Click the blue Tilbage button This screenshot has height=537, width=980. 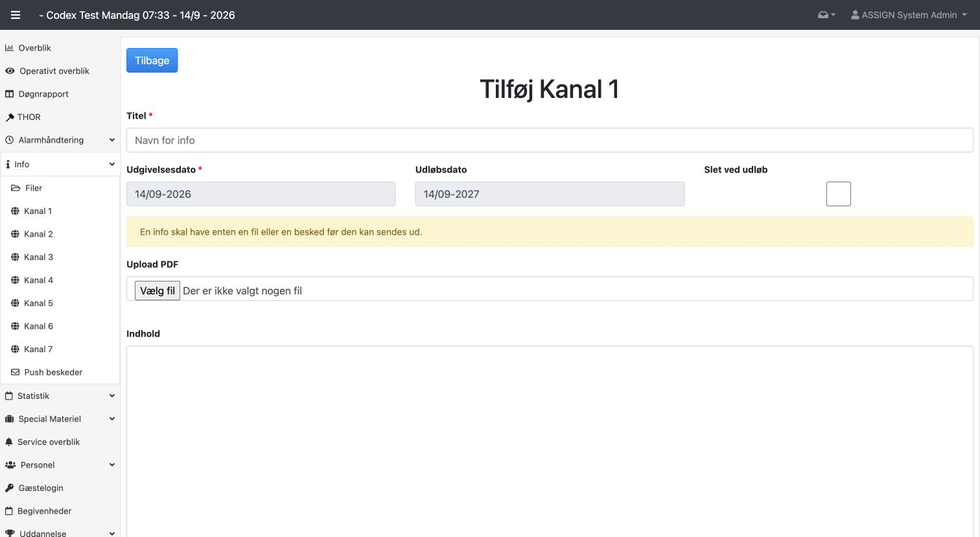pos(152,60)
